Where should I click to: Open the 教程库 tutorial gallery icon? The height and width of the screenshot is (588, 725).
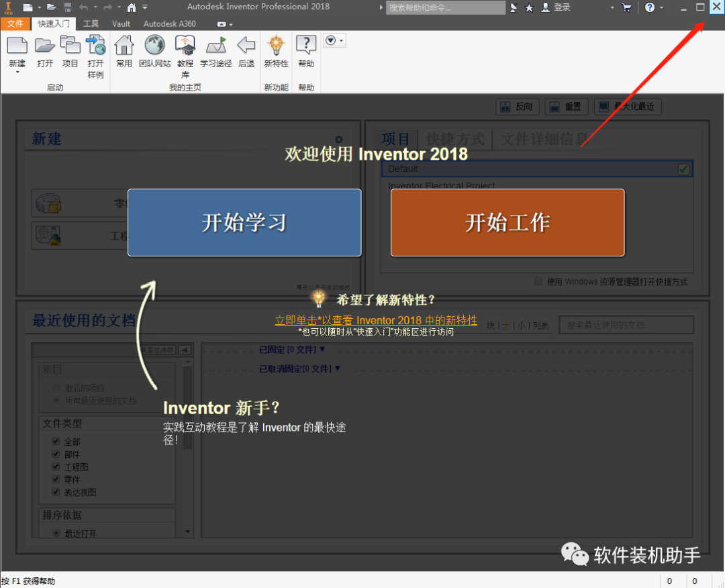(185, 45)
